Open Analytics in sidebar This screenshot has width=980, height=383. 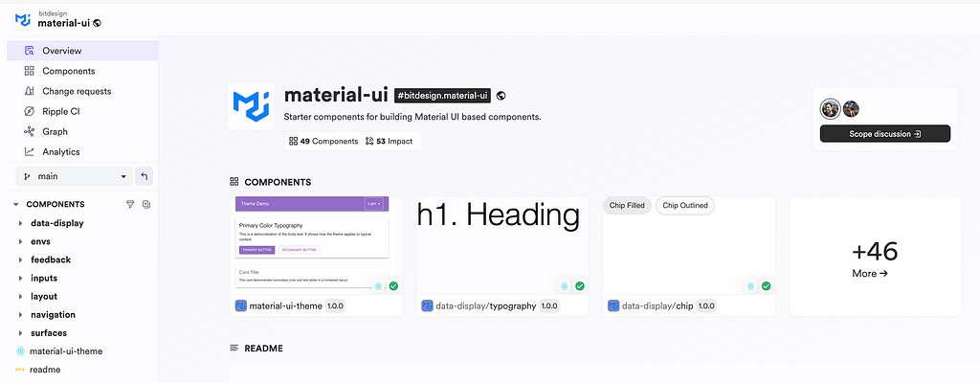pos(82,151)
